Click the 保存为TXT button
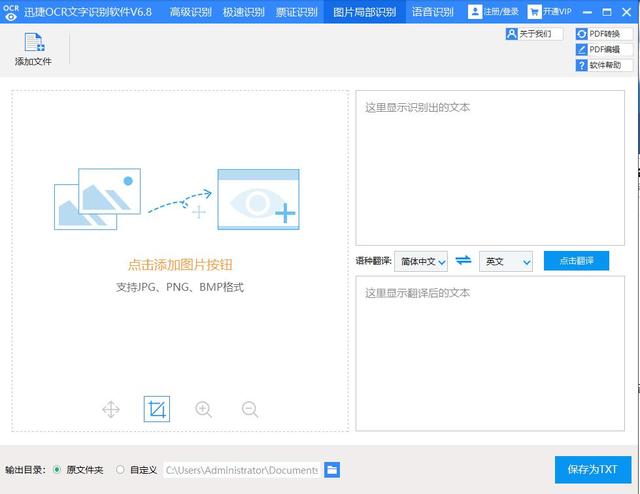 coord(593,470)
